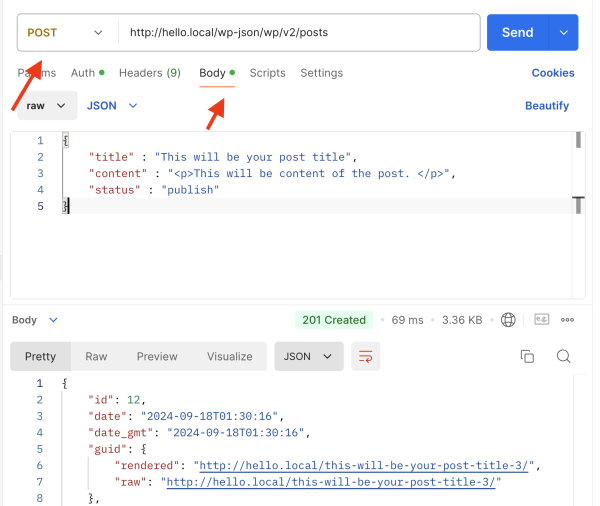Image resolution: width=600 pixels, height=506 pixels.
Task: Open the JSON response format dropdown
Action: click(x=309, y=357)
